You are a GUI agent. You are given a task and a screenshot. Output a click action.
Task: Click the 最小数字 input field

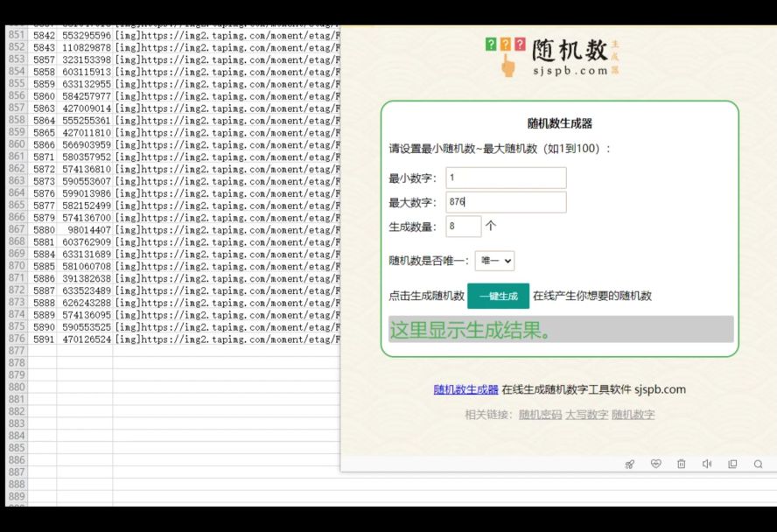[x=506, y=178]
